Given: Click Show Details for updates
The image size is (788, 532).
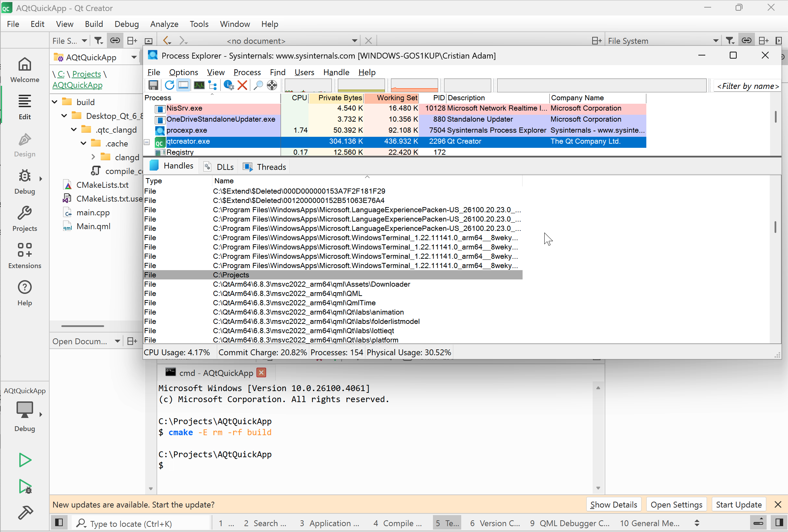Looking at the screenshot, I should (x=614, y=505).
